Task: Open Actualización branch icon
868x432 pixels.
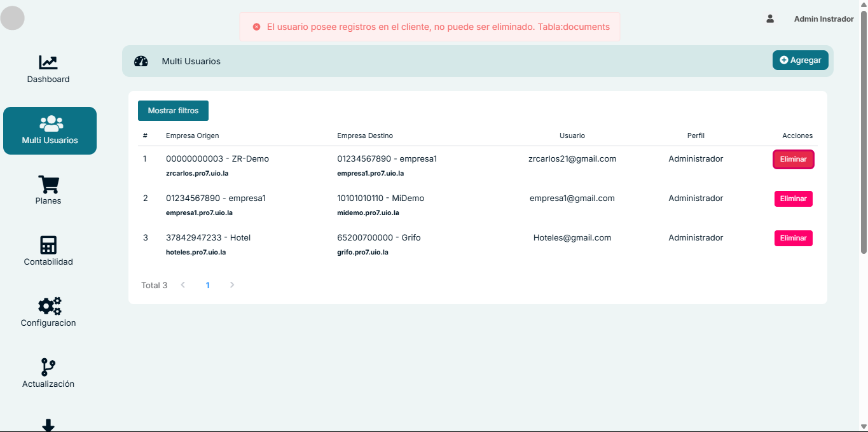Action: [48, 367]
